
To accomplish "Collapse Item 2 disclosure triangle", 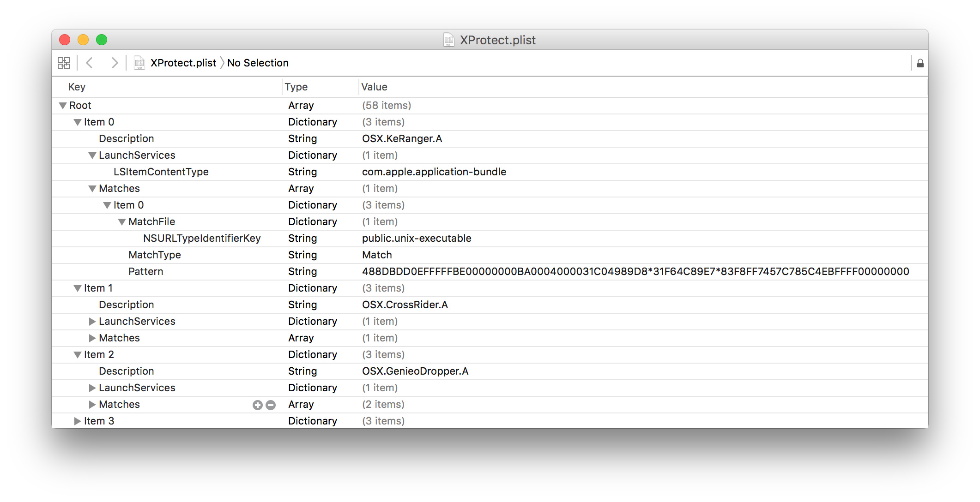I will point(78,355).
